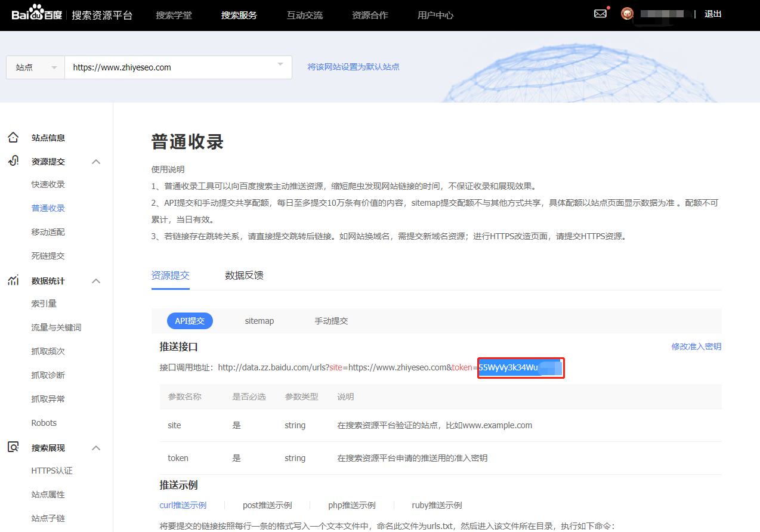This screenshot has width=760, height=532.
Task: Click the Baidu logo in the header
Action: pos(37,13)
